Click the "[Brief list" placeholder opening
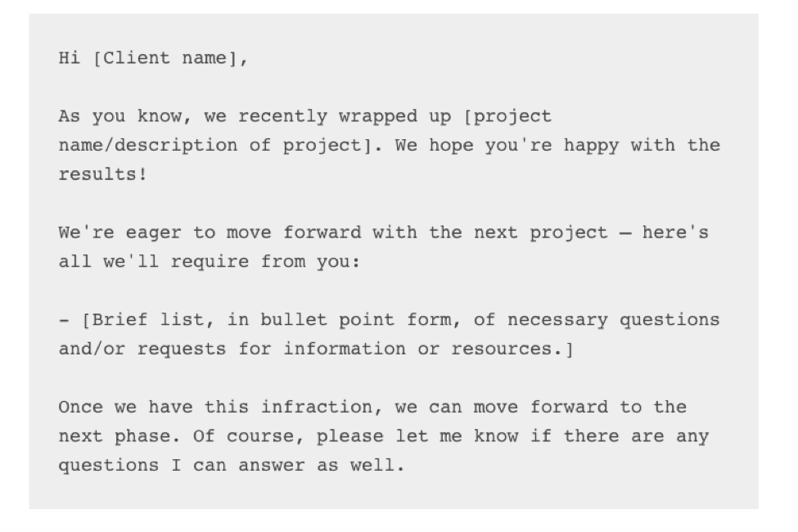Image resolution: width=798 pixels, height=532 pixels. click(x=142, y=319)
